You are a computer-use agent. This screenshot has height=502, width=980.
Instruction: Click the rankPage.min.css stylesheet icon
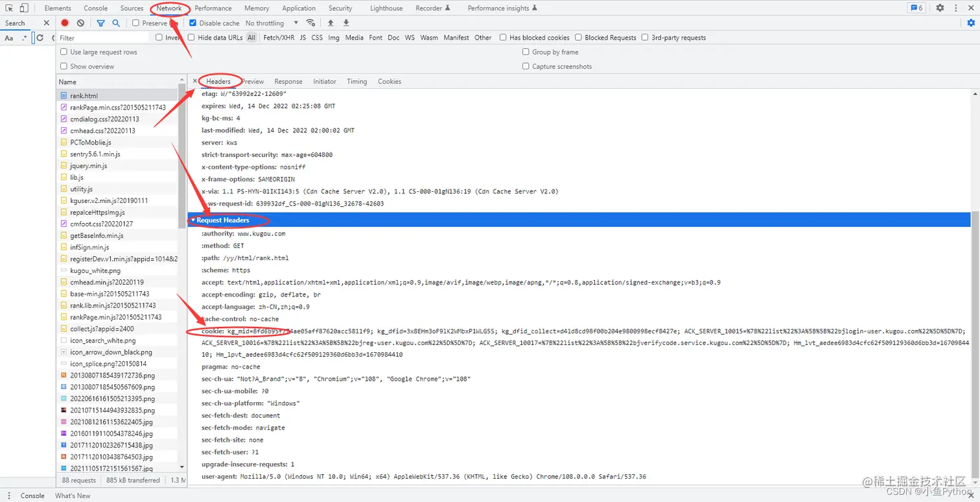coord(64,107)
